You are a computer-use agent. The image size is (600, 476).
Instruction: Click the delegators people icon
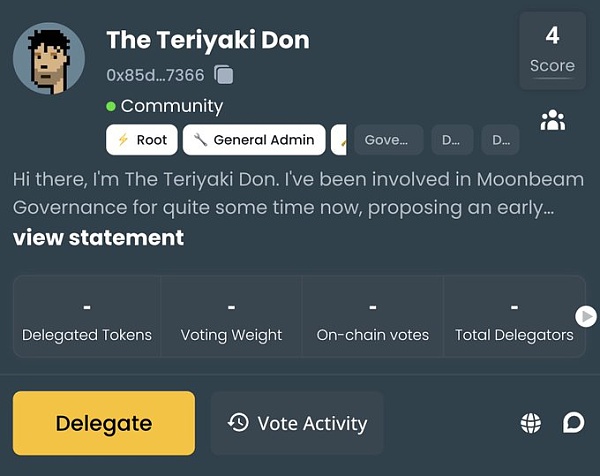coord(552,120)
